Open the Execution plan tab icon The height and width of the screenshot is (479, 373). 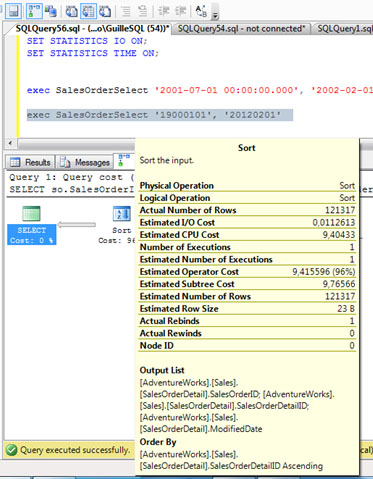[x=124, y=160]
